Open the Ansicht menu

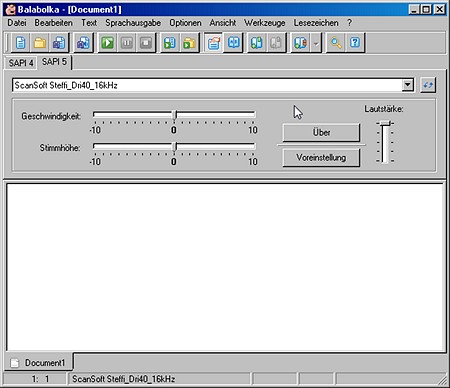(x=223, y=23)
